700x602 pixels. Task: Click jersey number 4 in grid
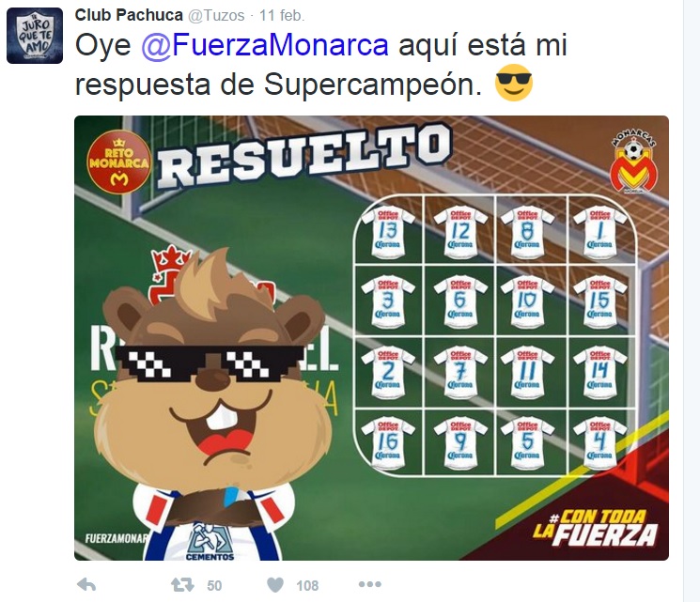coord(600,442)
